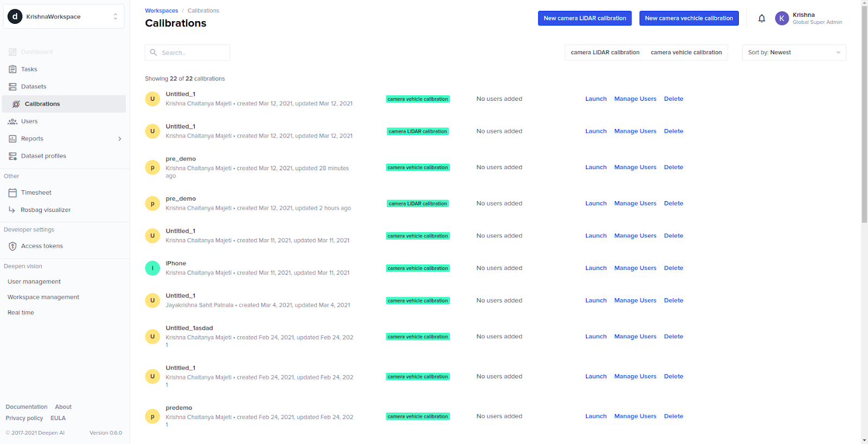868x444 pixels.
Task: Click the page vertical scrollbar
Action: coord(864,114)
